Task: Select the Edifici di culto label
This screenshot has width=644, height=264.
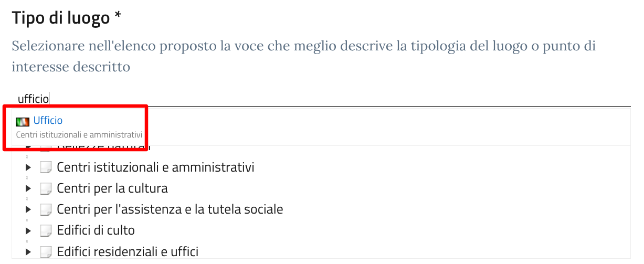Action: pyautogui.click(x=96, y=230)
